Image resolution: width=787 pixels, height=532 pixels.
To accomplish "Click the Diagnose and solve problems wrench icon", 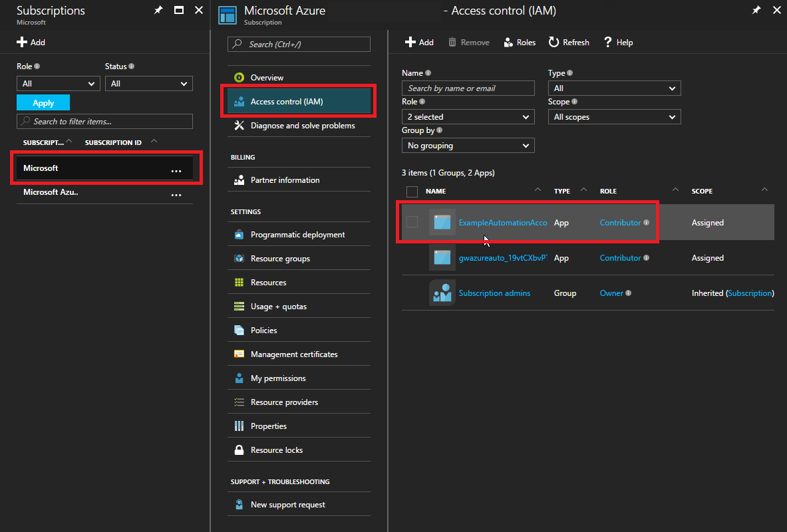I will (x=239, y=126).
